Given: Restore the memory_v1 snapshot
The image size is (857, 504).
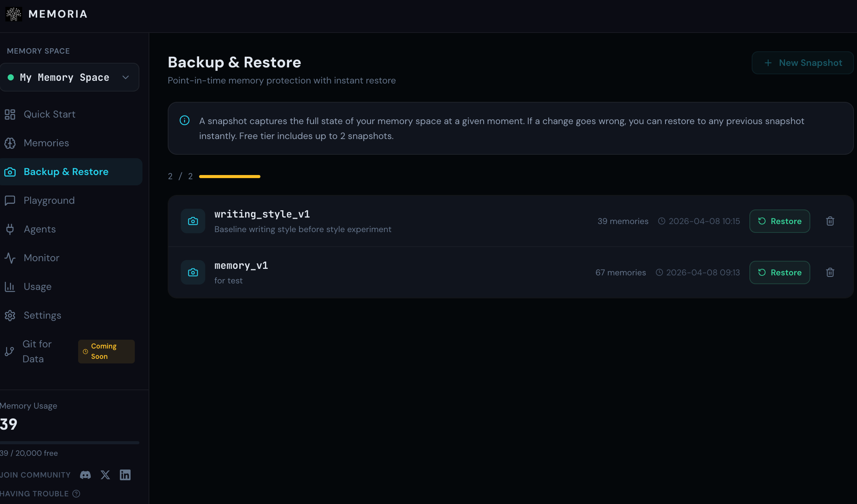Looking at the screenshot, I should click(780, 272).
